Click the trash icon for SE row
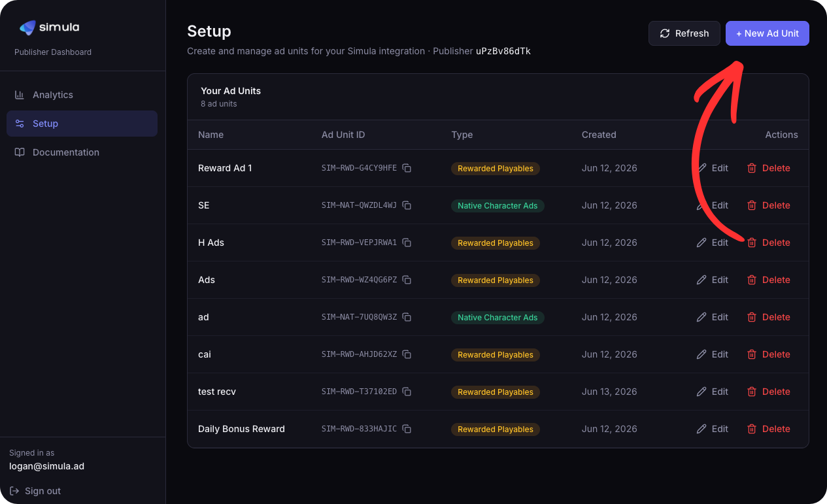 coord(752,205)
